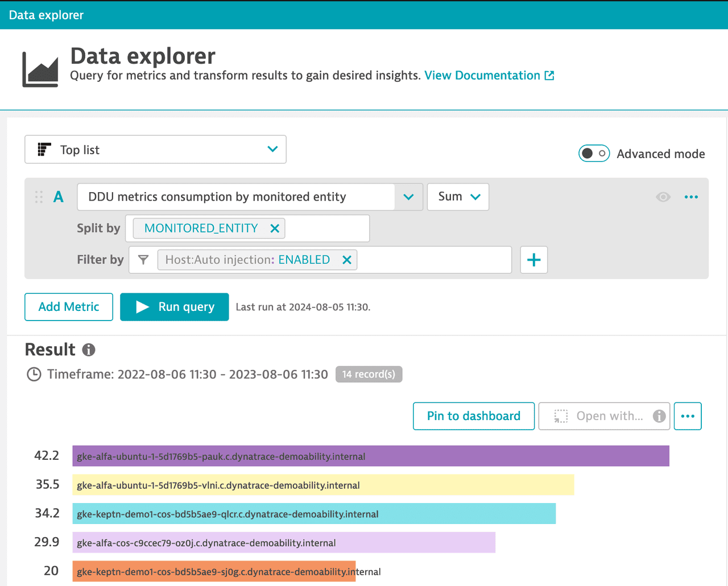Click the Last run at timestamp text

[303, 307]
